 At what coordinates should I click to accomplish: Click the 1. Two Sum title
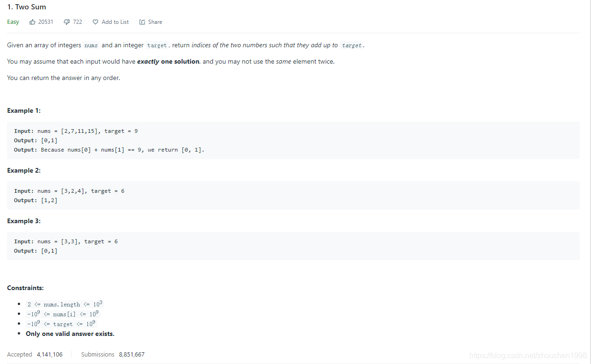27,7
